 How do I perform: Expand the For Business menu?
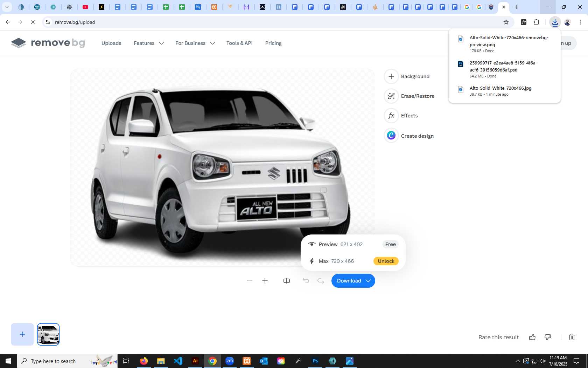point(195,43)
